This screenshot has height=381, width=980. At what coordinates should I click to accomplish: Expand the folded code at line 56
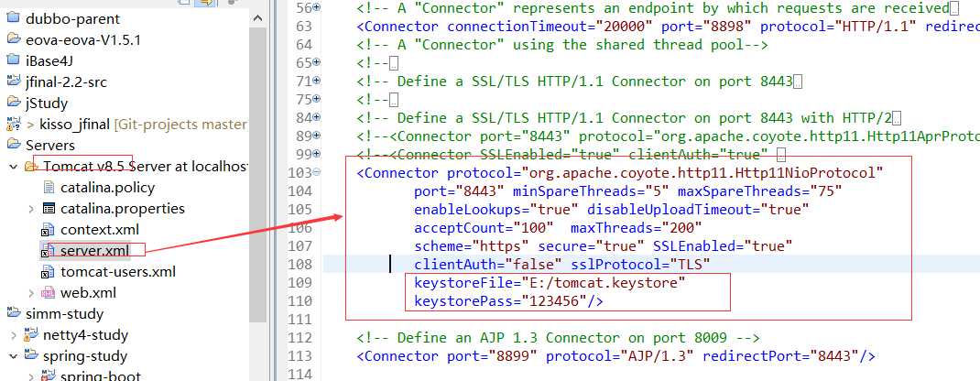coord(316,7)
